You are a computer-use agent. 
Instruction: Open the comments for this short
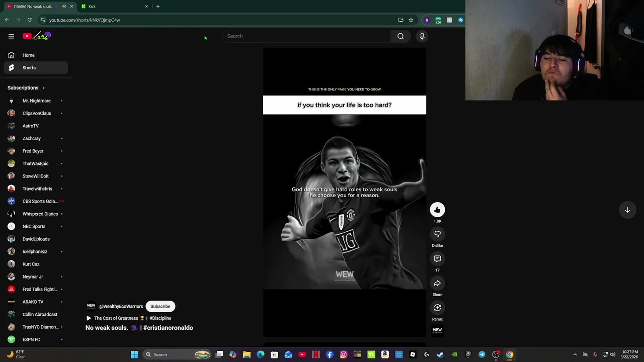click(437, 259)
